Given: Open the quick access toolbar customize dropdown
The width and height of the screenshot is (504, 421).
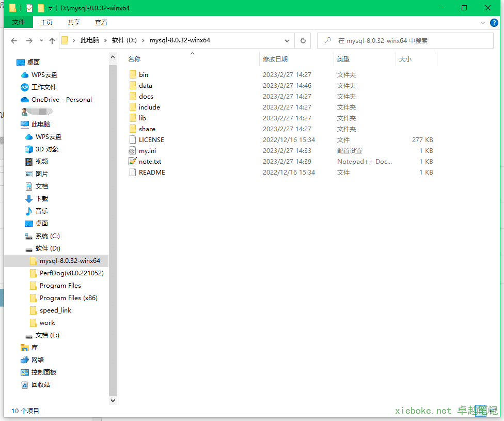Looking at the screenshot, I should (50, 8).
